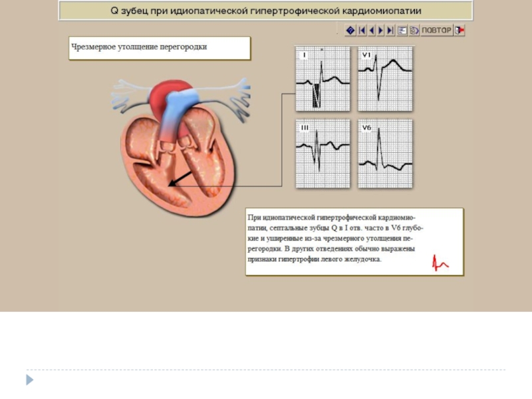Viewport: 532px width, 399px height.
Task: Jump to the last slide with the skip-forward arrow
Action: [x=390, y=31]
